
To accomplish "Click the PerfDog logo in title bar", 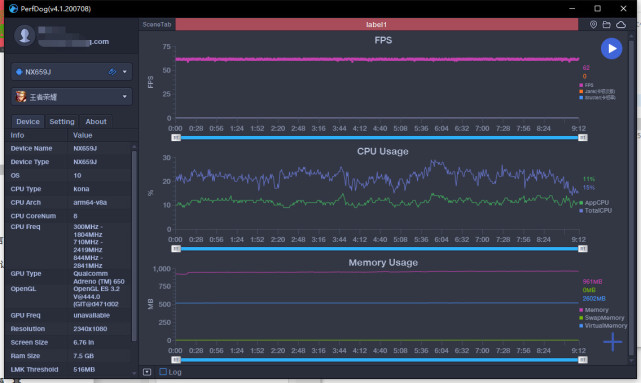I will pyautogui.click(x=13, y=9).
